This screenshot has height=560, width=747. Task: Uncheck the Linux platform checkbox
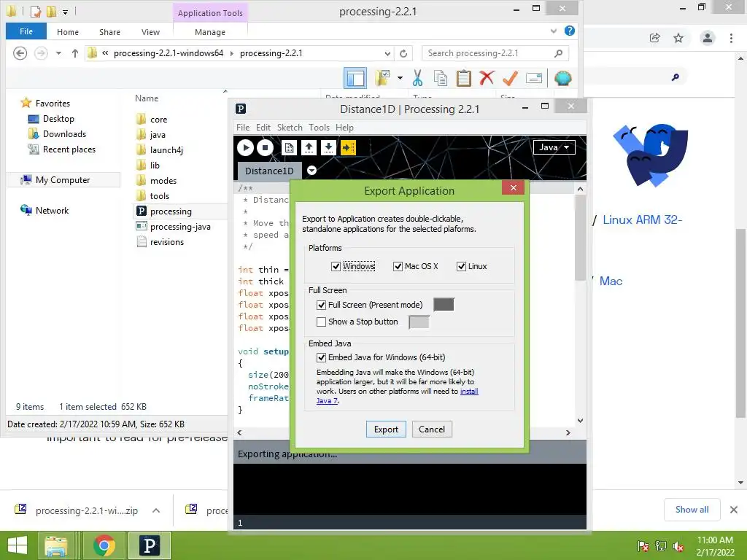(x=461, y=266)
